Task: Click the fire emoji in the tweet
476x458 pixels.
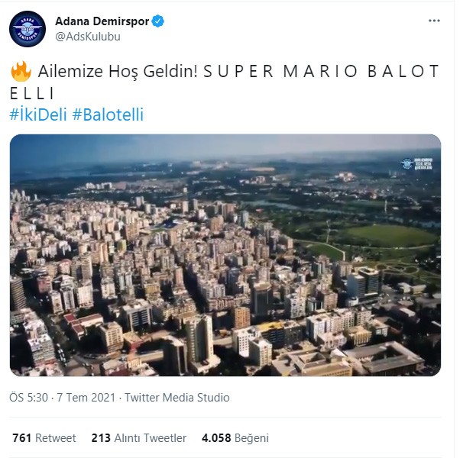Action: coord(21,73)
